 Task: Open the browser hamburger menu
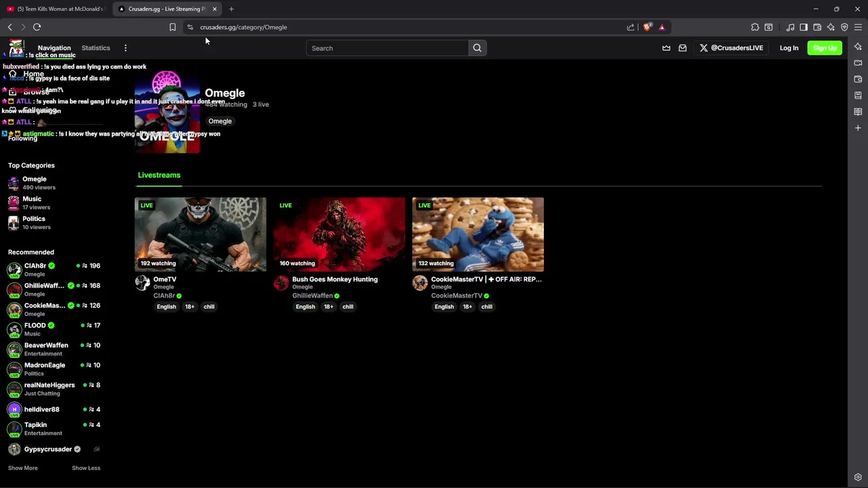(x=858, y=27)
